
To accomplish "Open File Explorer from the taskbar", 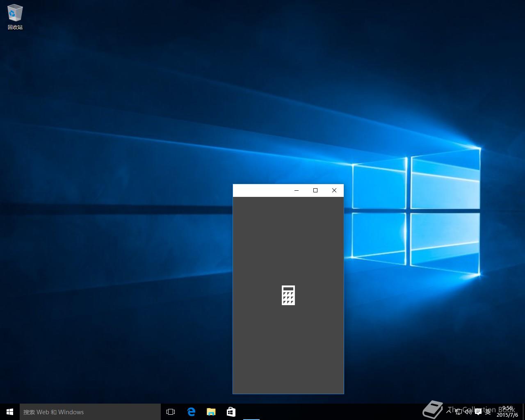I will click(211, 412).
